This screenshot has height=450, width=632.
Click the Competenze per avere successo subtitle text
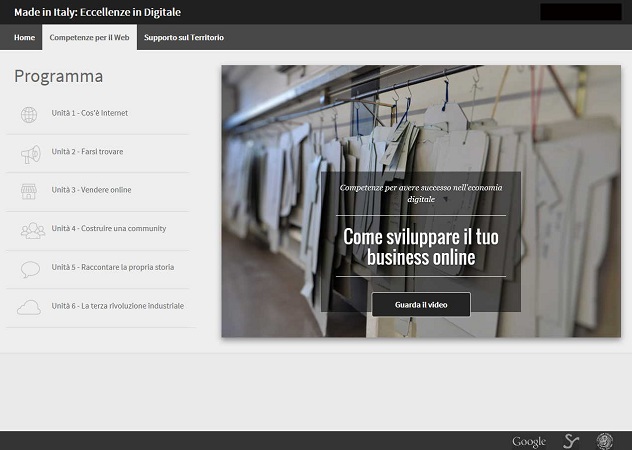coord(421,193)
